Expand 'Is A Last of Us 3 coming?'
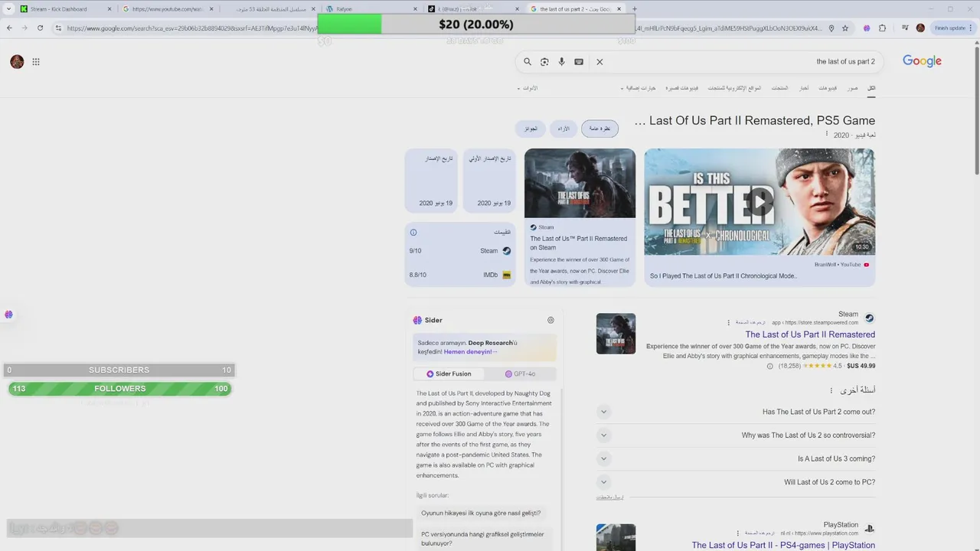 (x=736, y=459)
